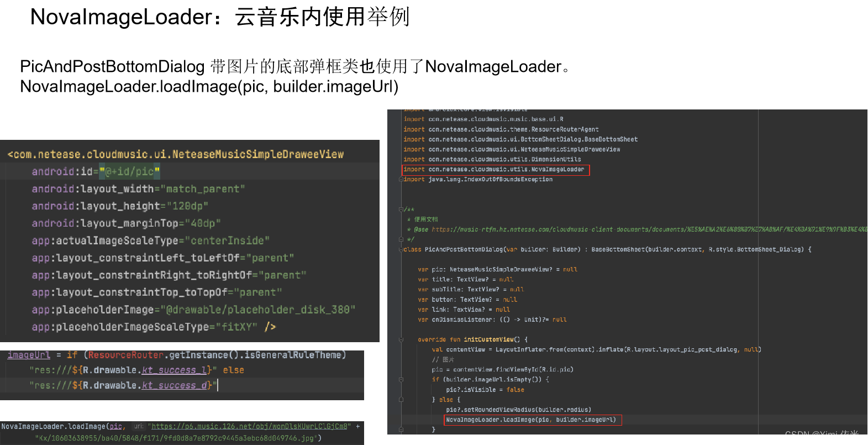This screenshot has width=868, height=445.
Task: Click the var pic: NeteaseMusicSimpleDraweeView? line
Action: tap(497, 270)
